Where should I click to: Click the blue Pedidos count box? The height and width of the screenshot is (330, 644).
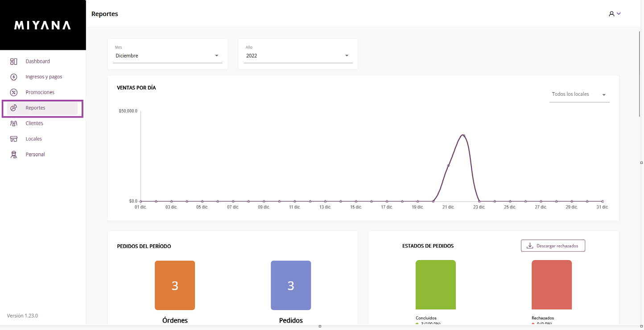tap(291, 285)
